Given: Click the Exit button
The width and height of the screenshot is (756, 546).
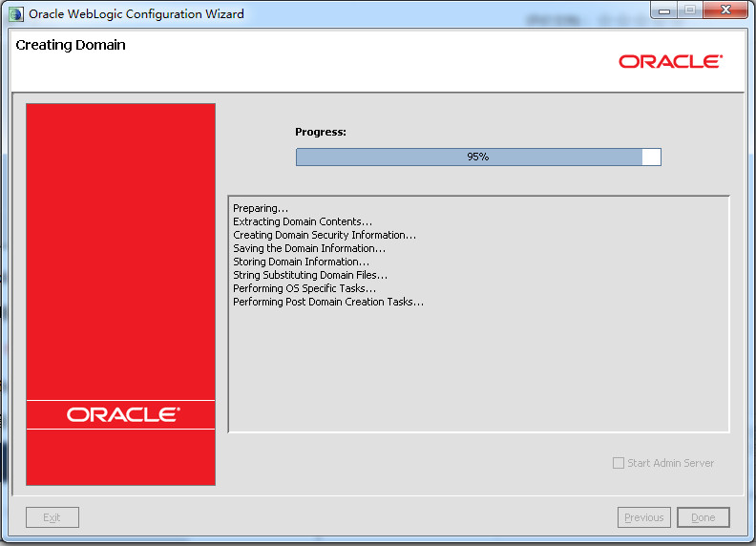Looking at the screenshot, I should point(52,517).
